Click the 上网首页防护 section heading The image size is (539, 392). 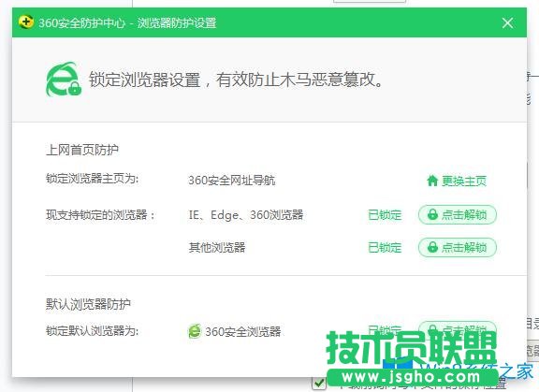(82, 150)
